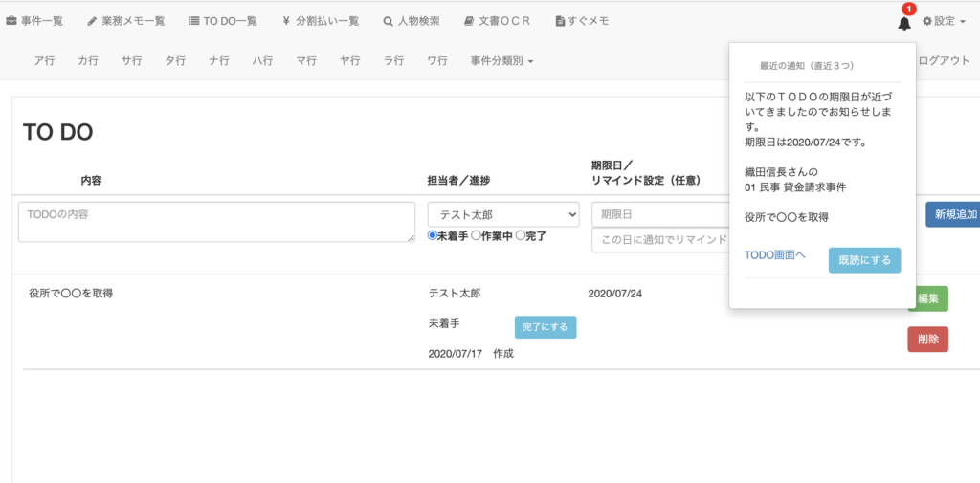Expand the 設定 settings menu
Screen dimensions: 980x483
944,21
